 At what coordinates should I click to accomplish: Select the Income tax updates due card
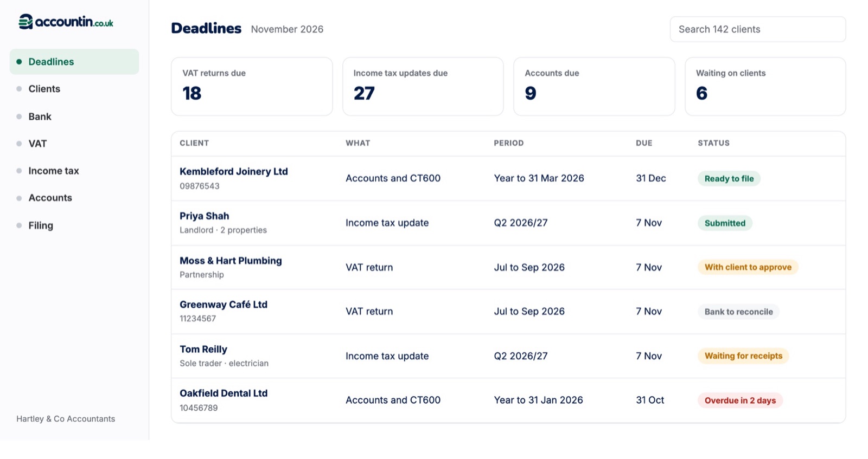(x=423, y=87)
